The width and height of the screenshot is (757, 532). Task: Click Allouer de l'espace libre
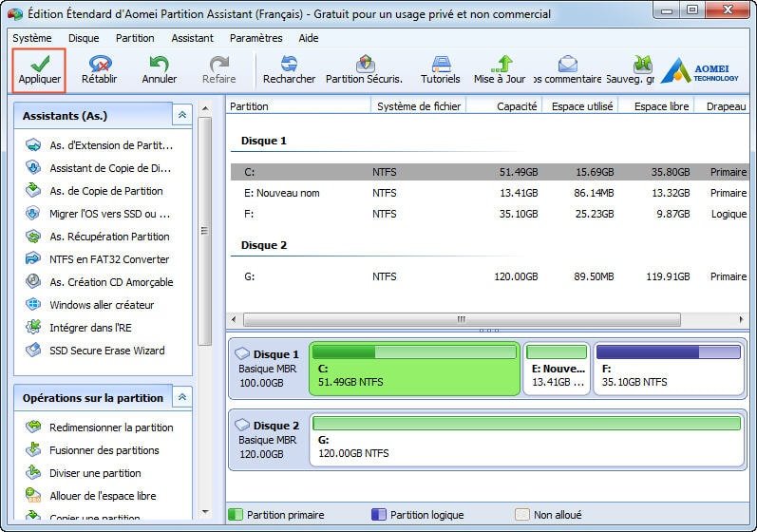click(91, 496)
